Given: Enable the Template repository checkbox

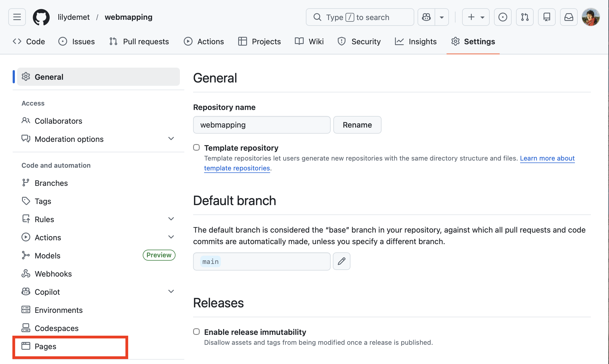Looking at the screenshot, I should tap(196, 148).
